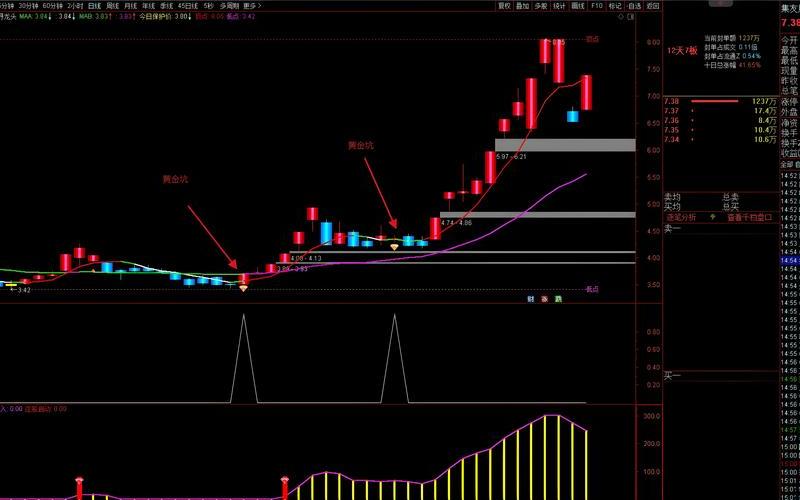Click the green marker icon below chart
The width and height of the screenshot is (800, 500).
tap(558, 299)
